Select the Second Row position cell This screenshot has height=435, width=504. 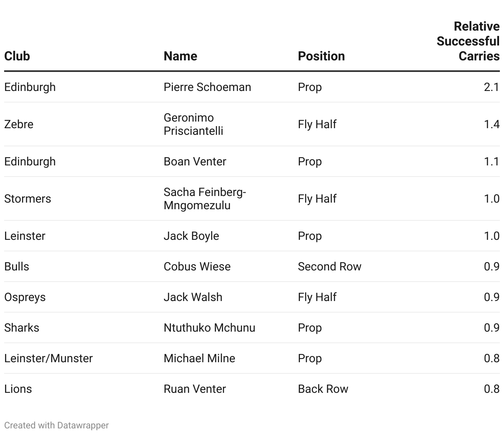click(x=329, y=266)
